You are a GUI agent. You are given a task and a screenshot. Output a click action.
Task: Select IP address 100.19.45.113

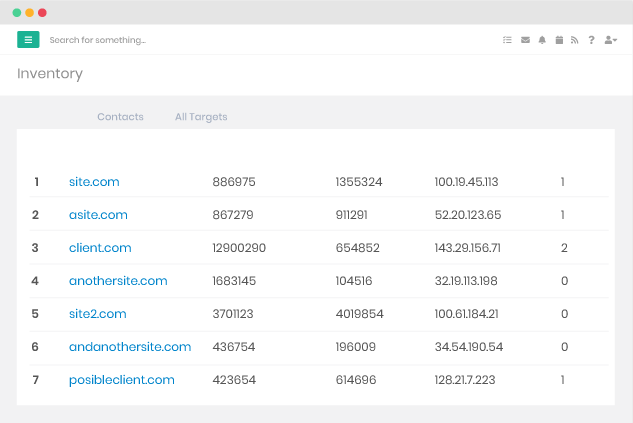(x=466, y=182)
